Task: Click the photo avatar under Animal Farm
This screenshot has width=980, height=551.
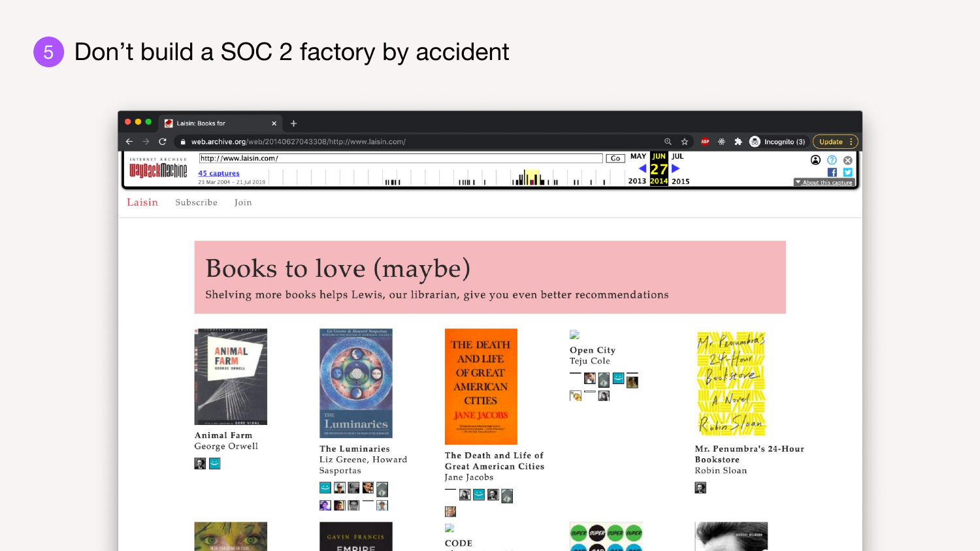Action: click(x=200, y=464)
